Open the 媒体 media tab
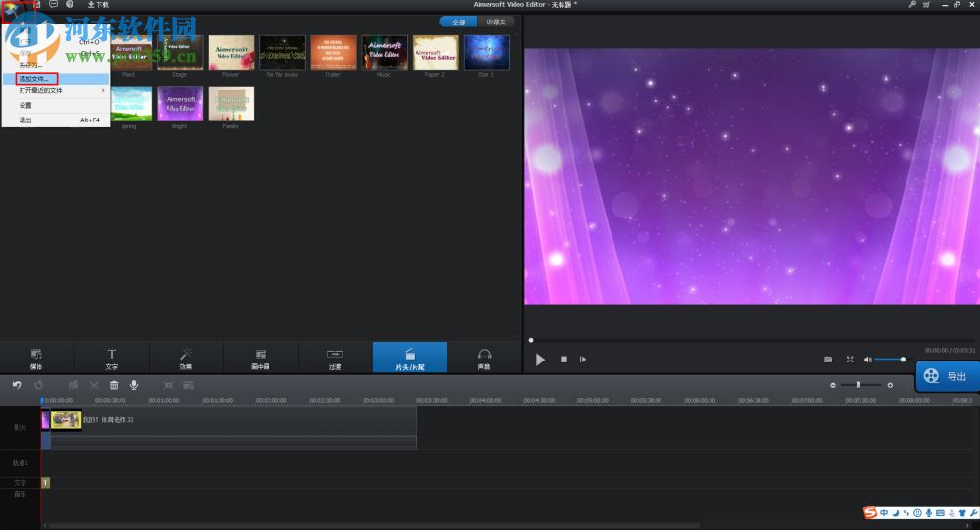The height and width of the screenshot is (530, 980). click(x=37, y=359)
